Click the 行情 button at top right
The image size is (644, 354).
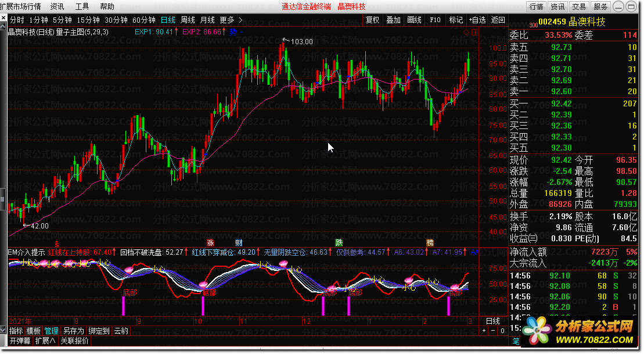[x=537, y=6]
